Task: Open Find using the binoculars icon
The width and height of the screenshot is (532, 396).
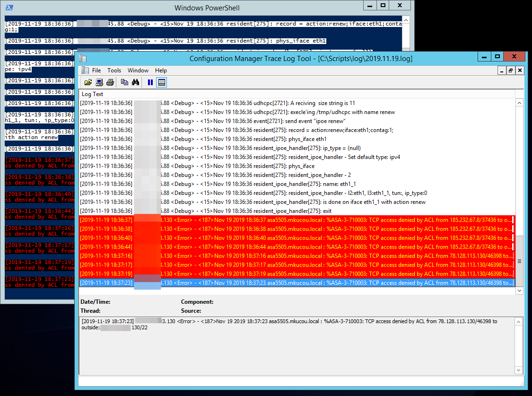Action: [x=135, y=82]
